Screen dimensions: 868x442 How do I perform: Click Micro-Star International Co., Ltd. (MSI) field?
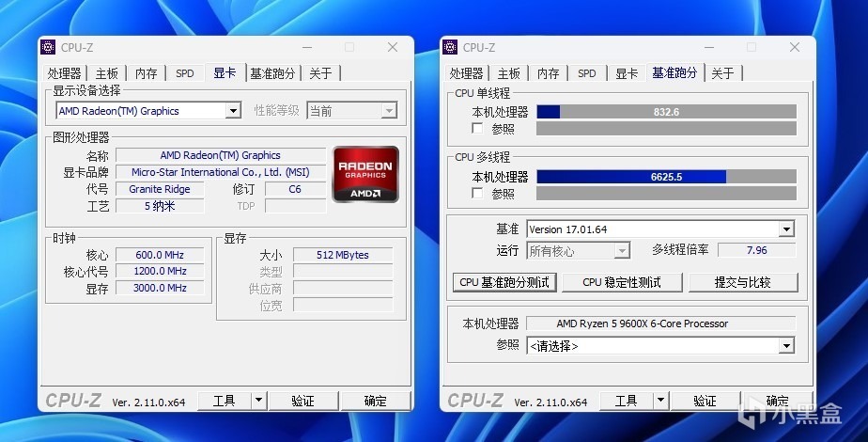pos(221,172)
